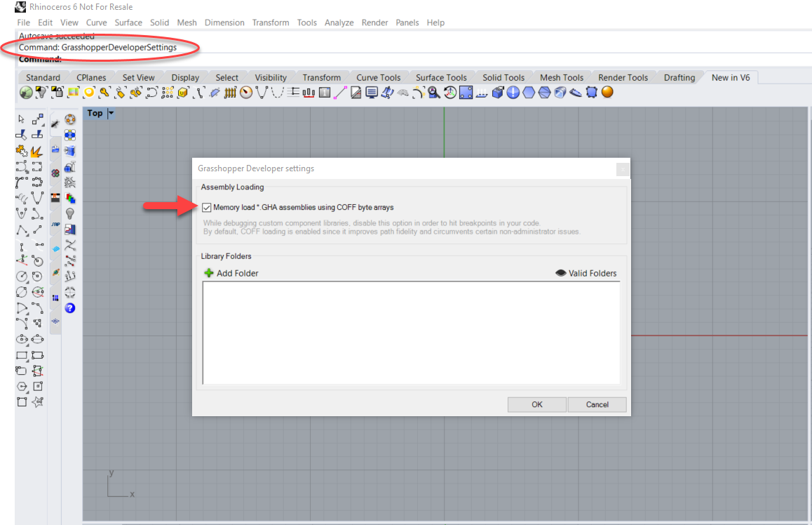The image size is (812, 525).
Task: Click the orange ring of circles sidebar icon
Action: [x=70, y=120]
